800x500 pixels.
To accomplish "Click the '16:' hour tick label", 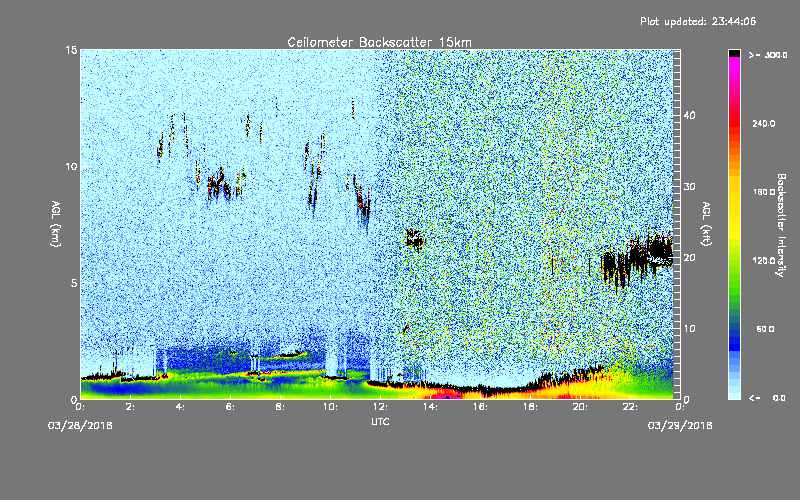I will [480, 407].
